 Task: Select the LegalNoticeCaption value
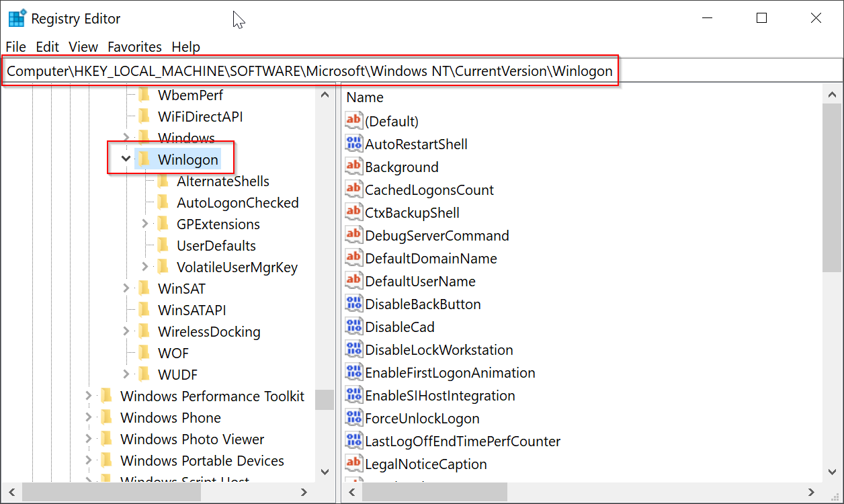[425, 464]
